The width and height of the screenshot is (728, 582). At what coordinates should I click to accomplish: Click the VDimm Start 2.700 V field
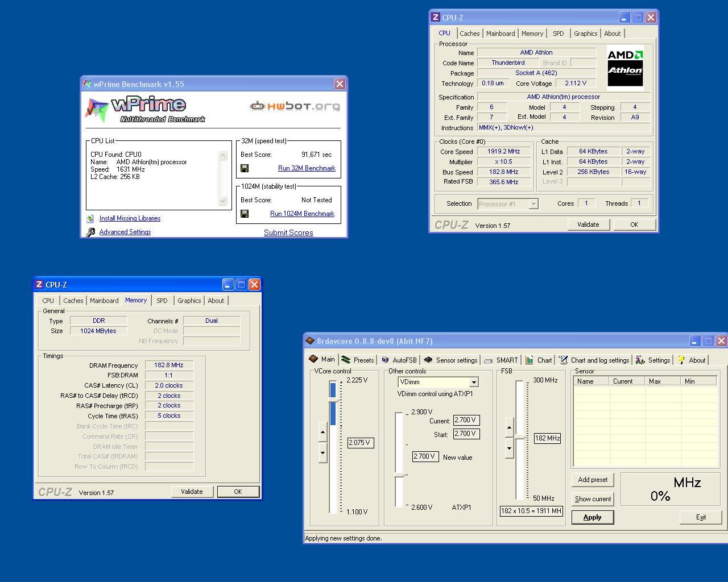466,434
